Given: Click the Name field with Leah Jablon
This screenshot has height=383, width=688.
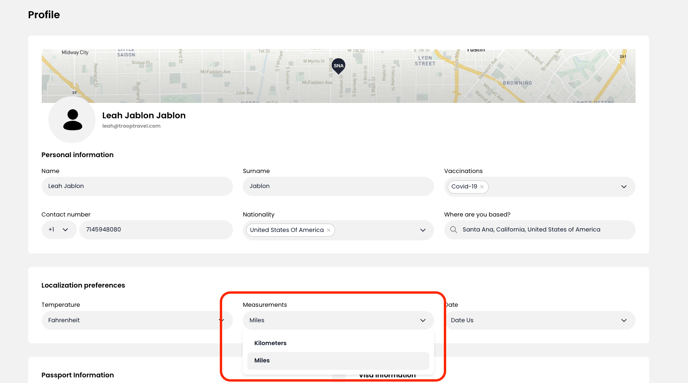Looking at the screenshot, I should point(137,186).
